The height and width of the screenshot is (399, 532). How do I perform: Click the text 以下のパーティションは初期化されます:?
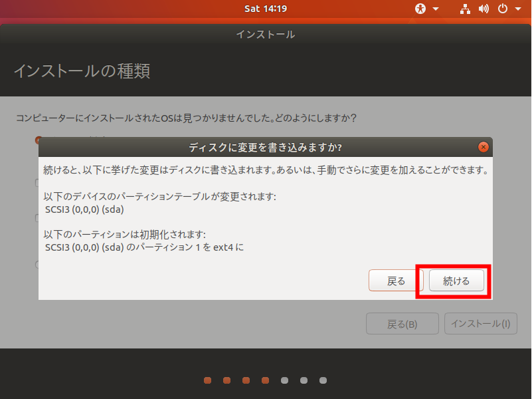pyautogui.click(x=124, y=234)
